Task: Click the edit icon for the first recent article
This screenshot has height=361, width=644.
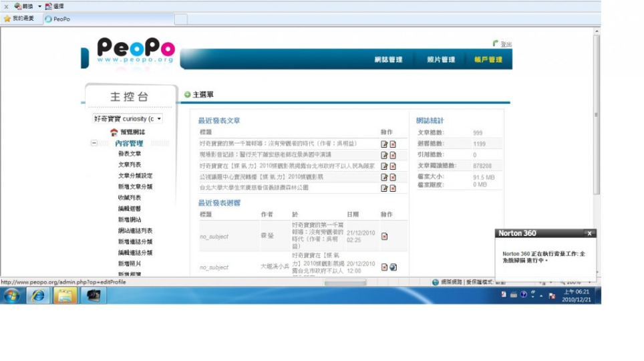Action: click(384, 144)
